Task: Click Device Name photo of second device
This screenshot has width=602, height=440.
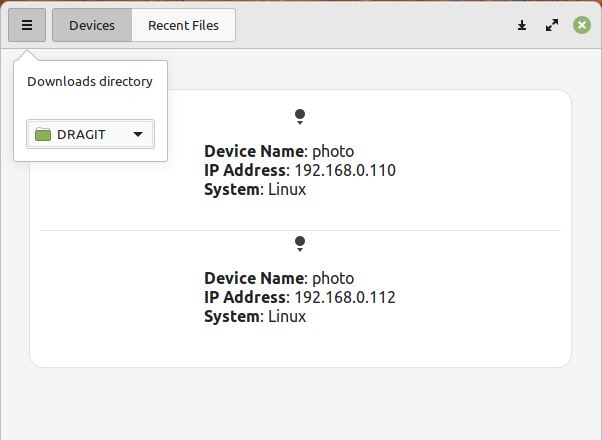Action: point(279,278)
